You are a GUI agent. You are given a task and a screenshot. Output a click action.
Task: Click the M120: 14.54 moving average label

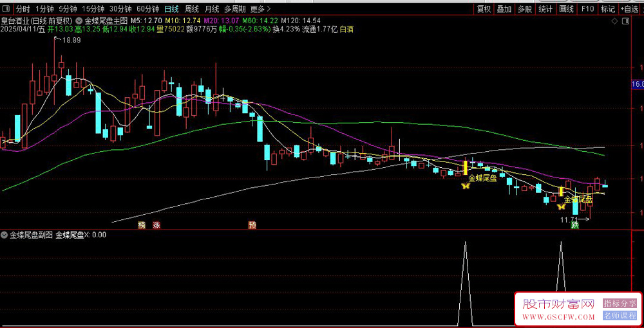(301, 21)
